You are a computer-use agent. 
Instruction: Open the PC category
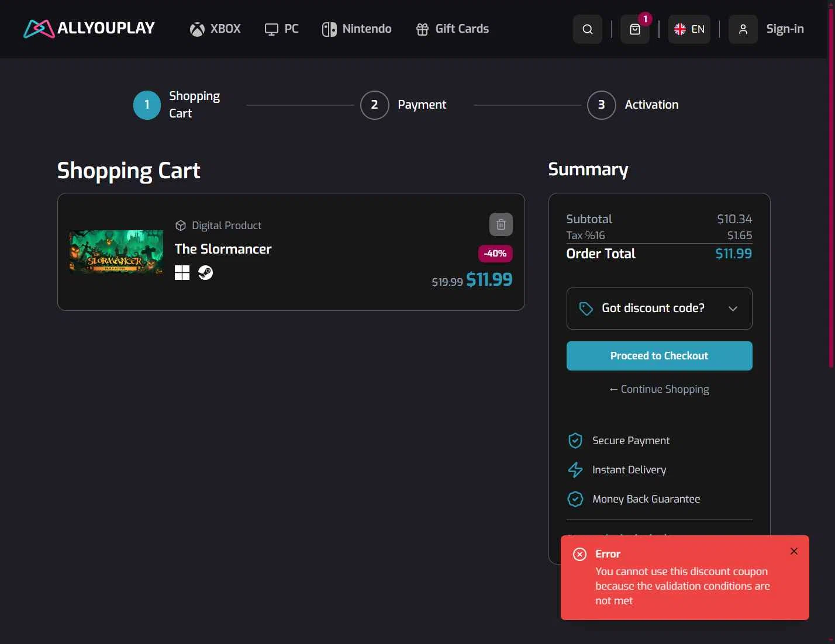coord(281,29)
